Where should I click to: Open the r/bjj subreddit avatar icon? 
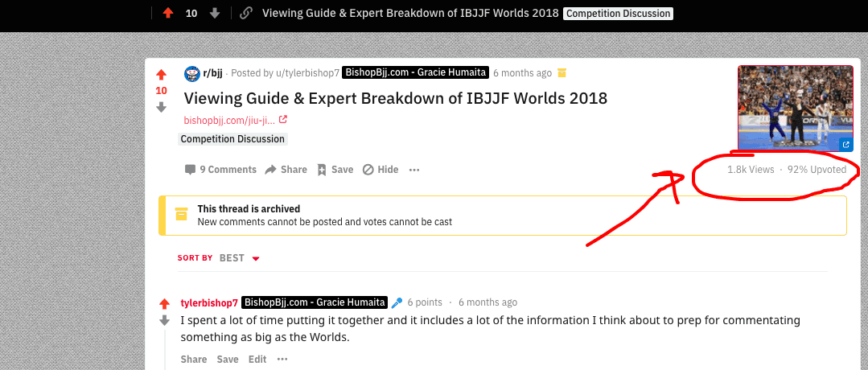pos(192,73)
